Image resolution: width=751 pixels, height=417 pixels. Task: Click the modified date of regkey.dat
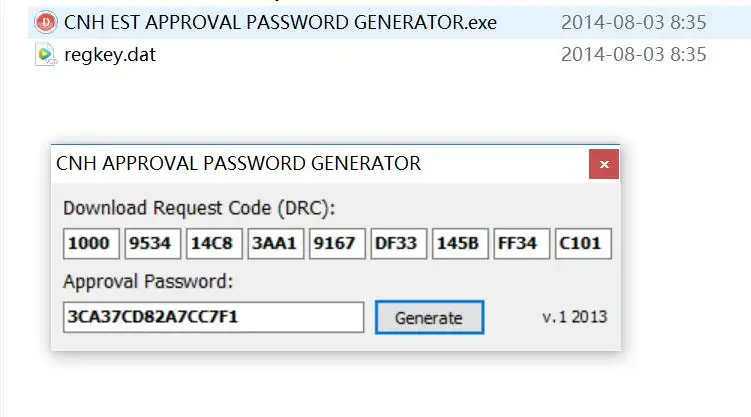point(634,55)
